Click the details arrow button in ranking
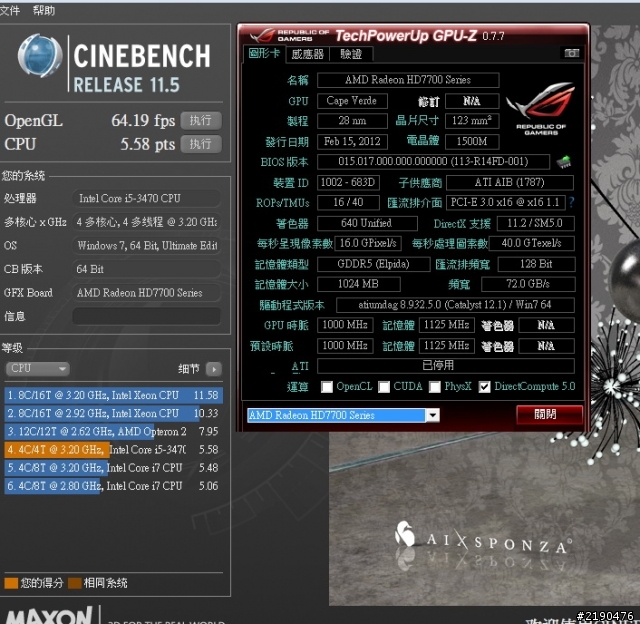Image resolution: width=640 pixels, height=624 pixels. (x=213, y=369)
